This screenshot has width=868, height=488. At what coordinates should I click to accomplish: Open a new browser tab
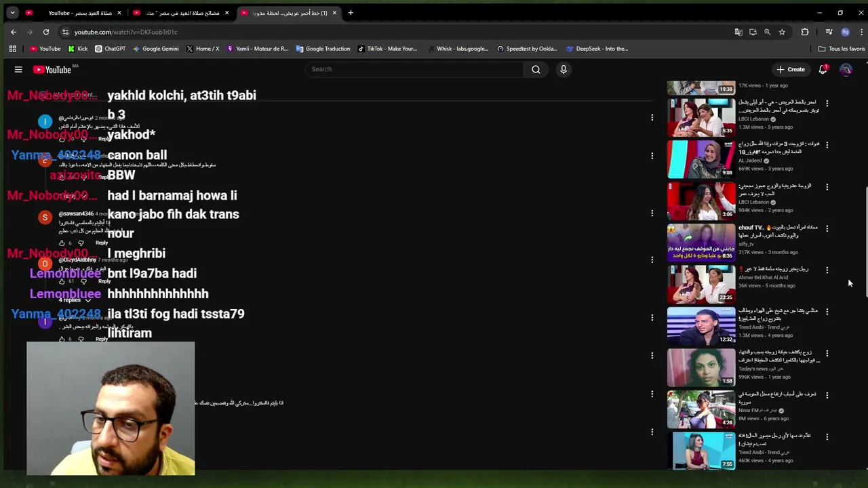click(351, 13)
